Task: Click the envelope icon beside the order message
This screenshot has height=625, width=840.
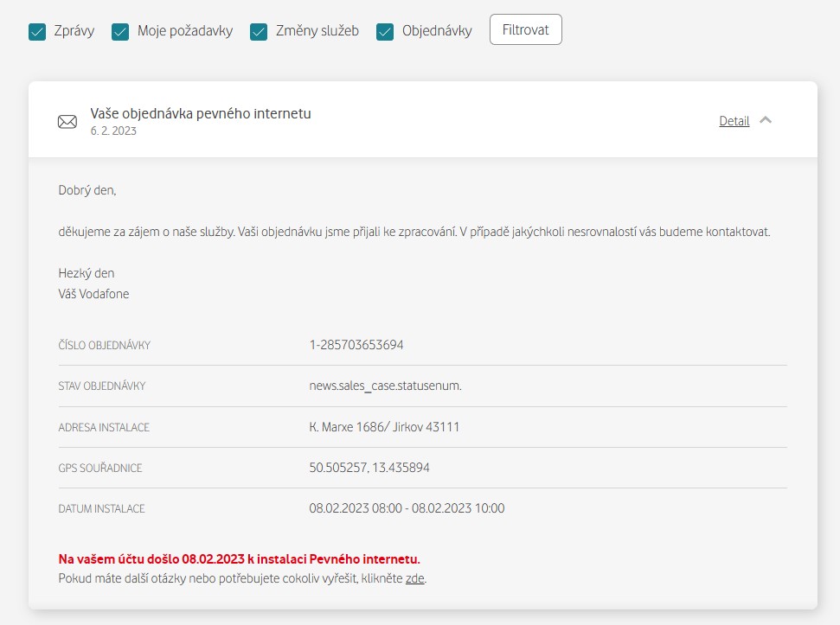Action: pos(67,122)
